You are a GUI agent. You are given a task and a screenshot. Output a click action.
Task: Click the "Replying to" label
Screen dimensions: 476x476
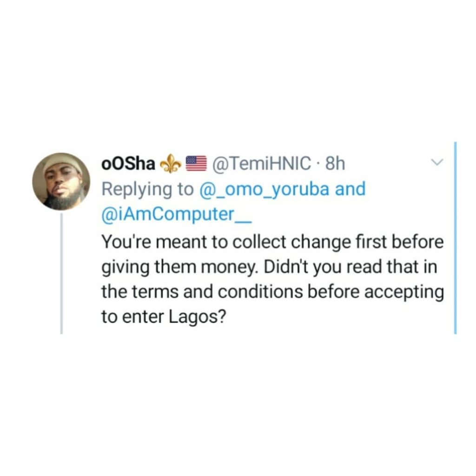146,189
